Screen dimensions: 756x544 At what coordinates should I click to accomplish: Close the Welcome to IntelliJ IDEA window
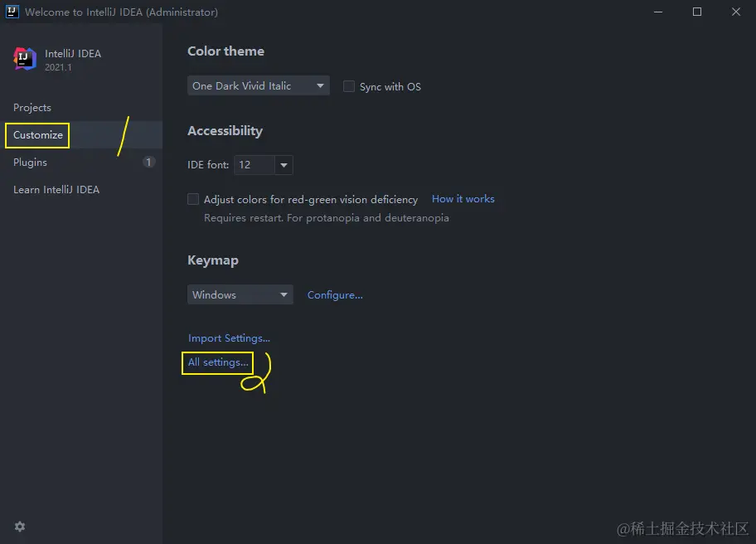tap(736, 12)
